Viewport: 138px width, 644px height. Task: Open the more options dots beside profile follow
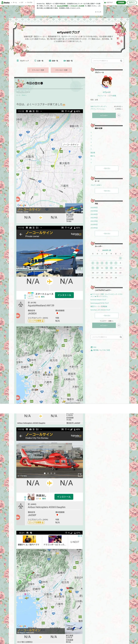pyautogui.click(x=119, y=115)
